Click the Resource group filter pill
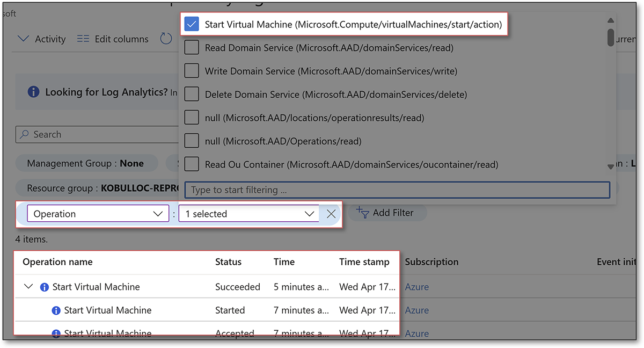Image resolution: width=644 pixels, height=348 pixels. 98,189
